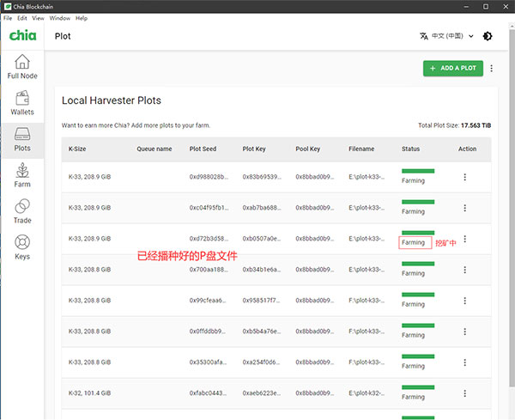Screen dimensions: 515x420
Task: Click the Action column header
Action: point(468,149)
